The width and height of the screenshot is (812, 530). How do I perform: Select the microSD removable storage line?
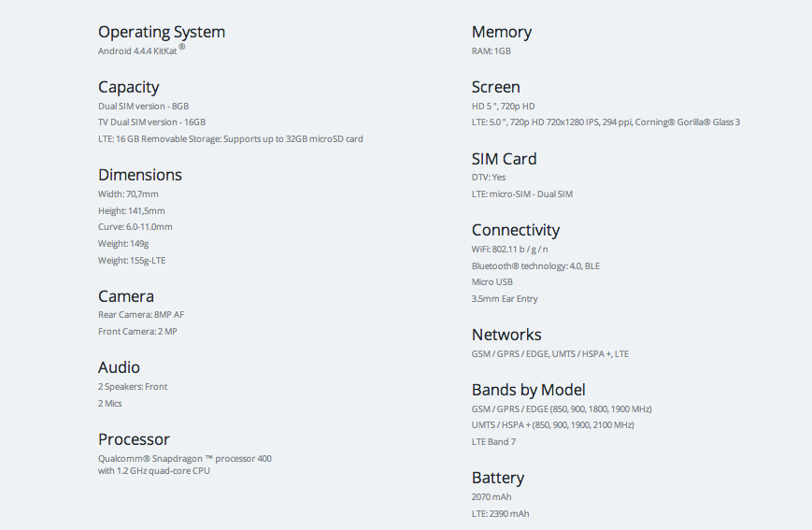[230, 139]
